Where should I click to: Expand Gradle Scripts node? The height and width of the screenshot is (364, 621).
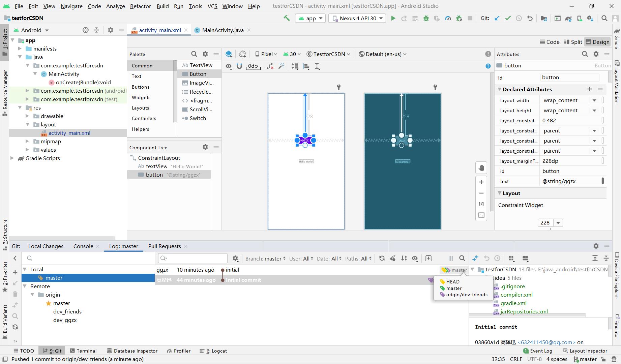pos(12,158)
